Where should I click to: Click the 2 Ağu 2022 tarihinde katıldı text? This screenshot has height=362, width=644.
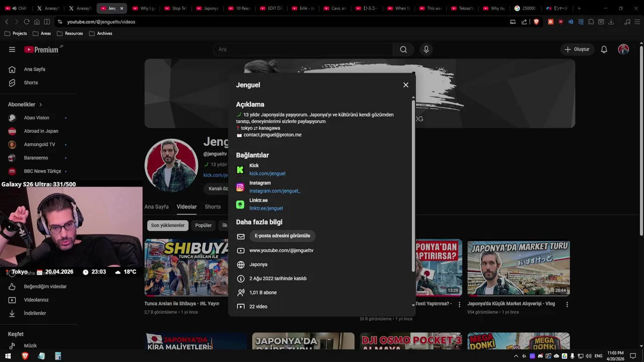click(278, 279)
